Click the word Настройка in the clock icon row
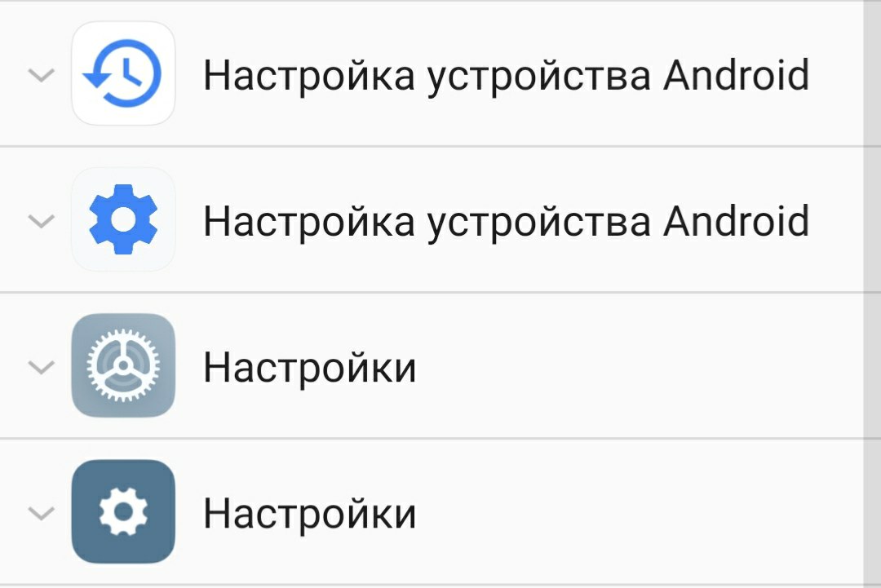The image size is (881, 588). click(309, 75)
